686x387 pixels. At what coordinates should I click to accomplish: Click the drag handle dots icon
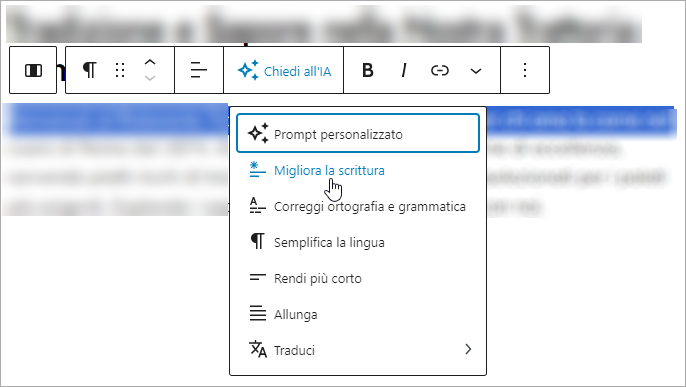click(x=120, y=70)
